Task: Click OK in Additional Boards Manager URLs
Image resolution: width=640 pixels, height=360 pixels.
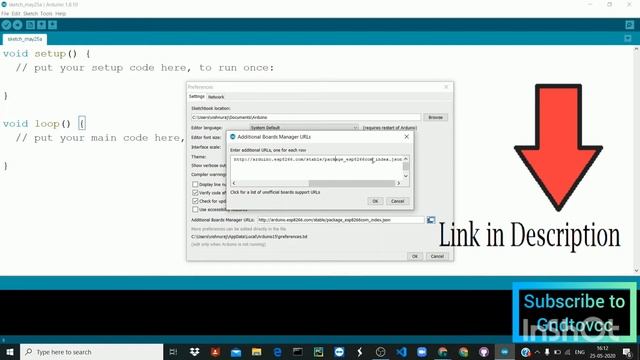Action: click(x=375, y=201)
